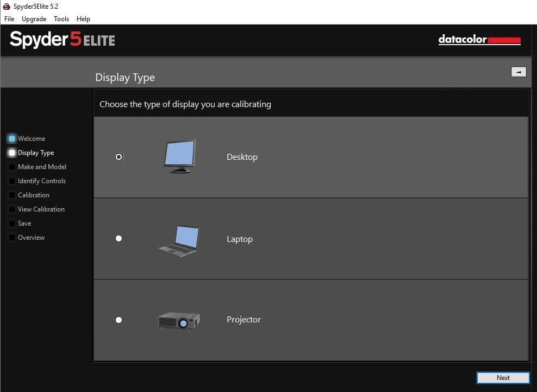Screen dimensions: 537x392
Task: Click the Spyder5 ELITE logo
Action: 63,39
